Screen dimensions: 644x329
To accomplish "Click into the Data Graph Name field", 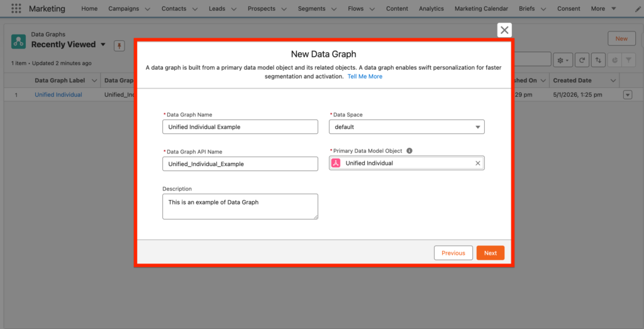I will [240, 127].
